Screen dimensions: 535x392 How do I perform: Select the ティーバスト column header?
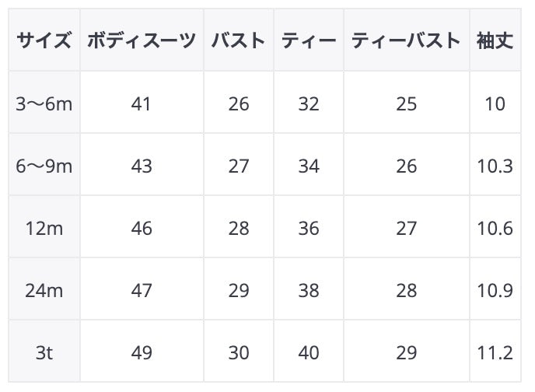(x=406, y=40)
